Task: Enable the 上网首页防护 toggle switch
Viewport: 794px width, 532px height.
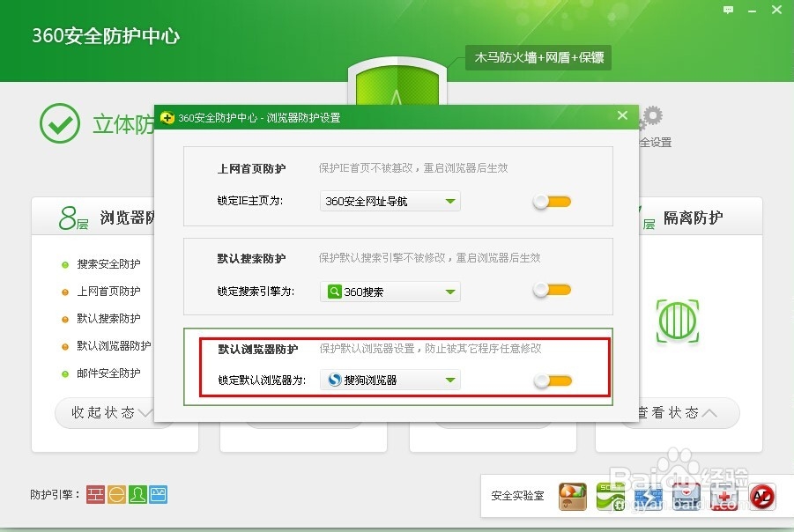Action: pos(551,201)
